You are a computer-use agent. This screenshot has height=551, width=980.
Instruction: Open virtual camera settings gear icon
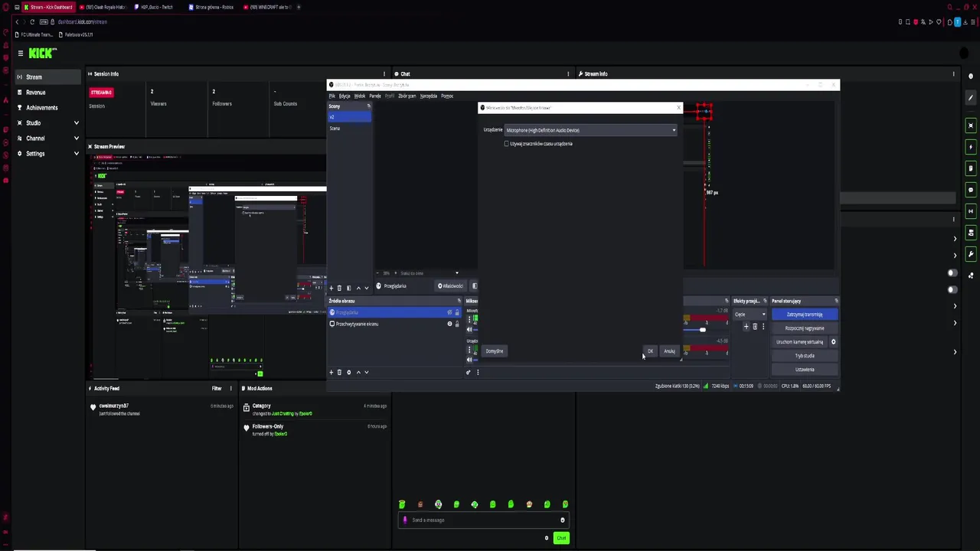(834, 342)
